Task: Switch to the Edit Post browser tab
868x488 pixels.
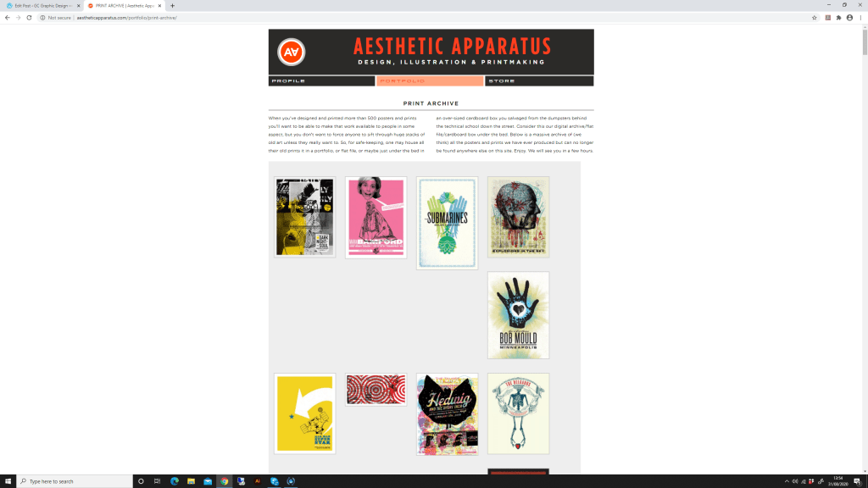Action: pyautogui.click(x=42, y=6)
